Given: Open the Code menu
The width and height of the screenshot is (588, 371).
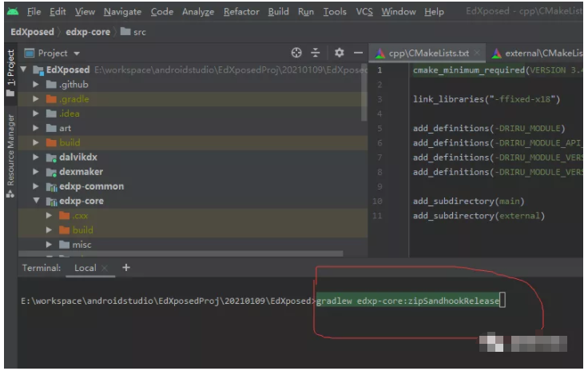Looking at the screenshot, I should 161,12.
